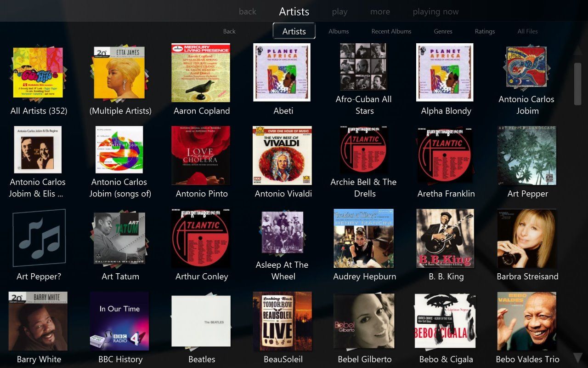Select Bebo & Cigala album cover
588x368 pixels.
pyautogui.click(x=444, y=321)
